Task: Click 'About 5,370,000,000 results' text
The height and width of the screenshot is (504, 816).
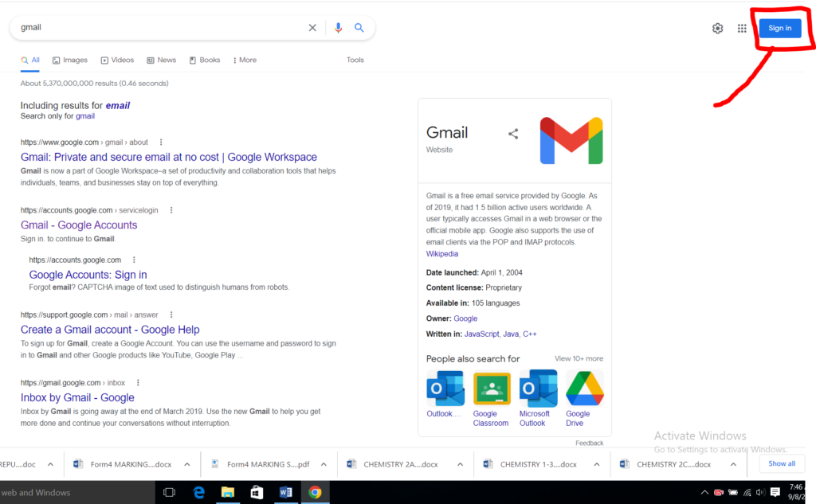Action: [94, 84]
